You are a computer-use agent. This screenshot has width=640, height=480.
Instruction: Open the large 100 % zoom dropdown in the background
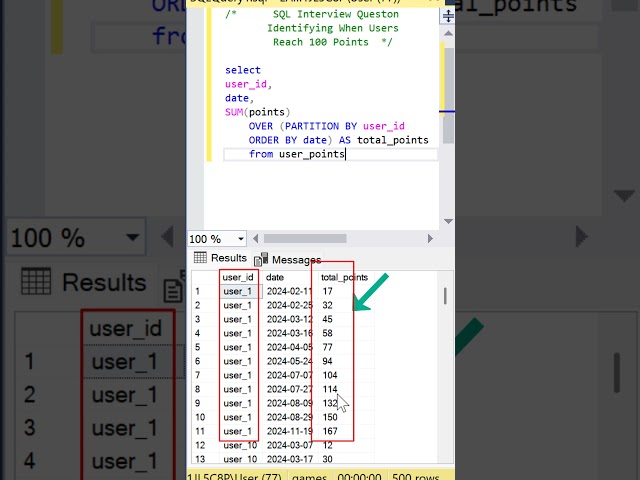132,237
